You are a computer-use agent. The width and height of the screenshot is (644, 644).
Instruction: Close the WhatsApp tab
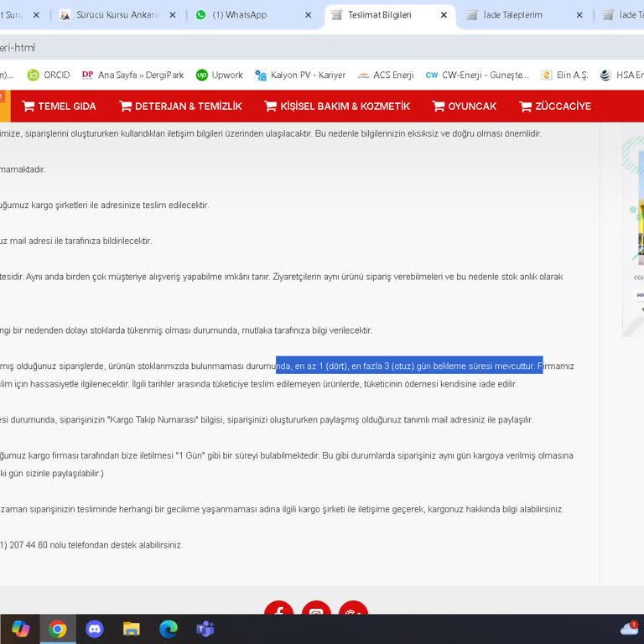tap(308, 15)
